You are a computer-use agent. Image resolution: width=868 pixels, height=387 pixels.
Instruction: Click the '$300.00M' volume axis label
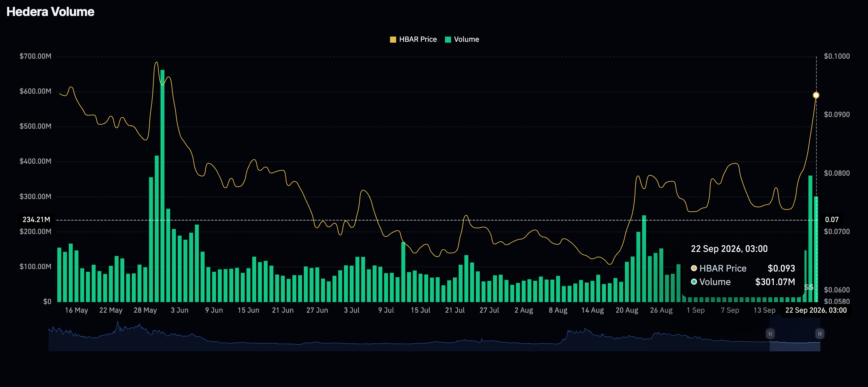coord(35,197)
